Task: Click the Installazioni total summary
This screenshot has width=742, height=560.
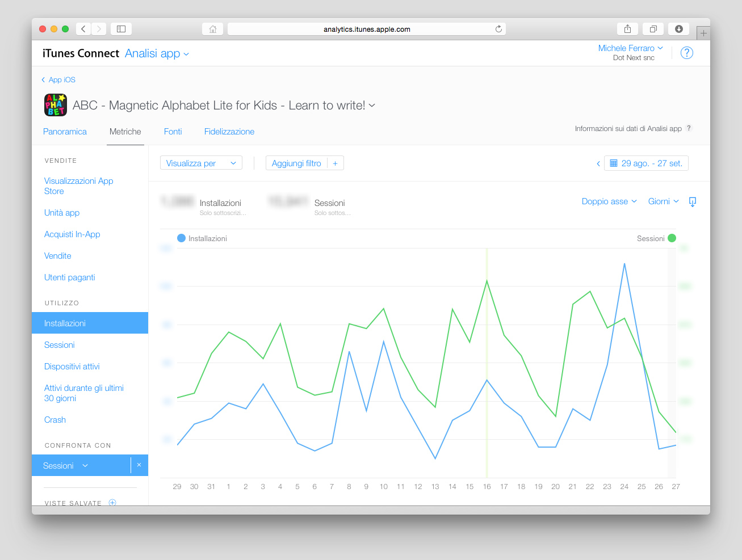Action: coord(203,207)
